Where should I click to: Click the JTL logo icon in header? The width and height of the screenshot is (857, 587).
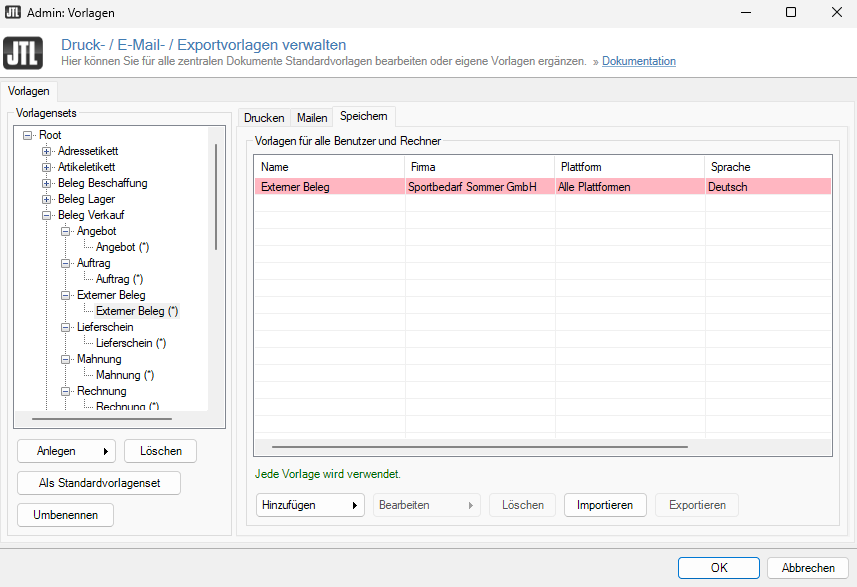pyautogui.click(x=23, y=53)
